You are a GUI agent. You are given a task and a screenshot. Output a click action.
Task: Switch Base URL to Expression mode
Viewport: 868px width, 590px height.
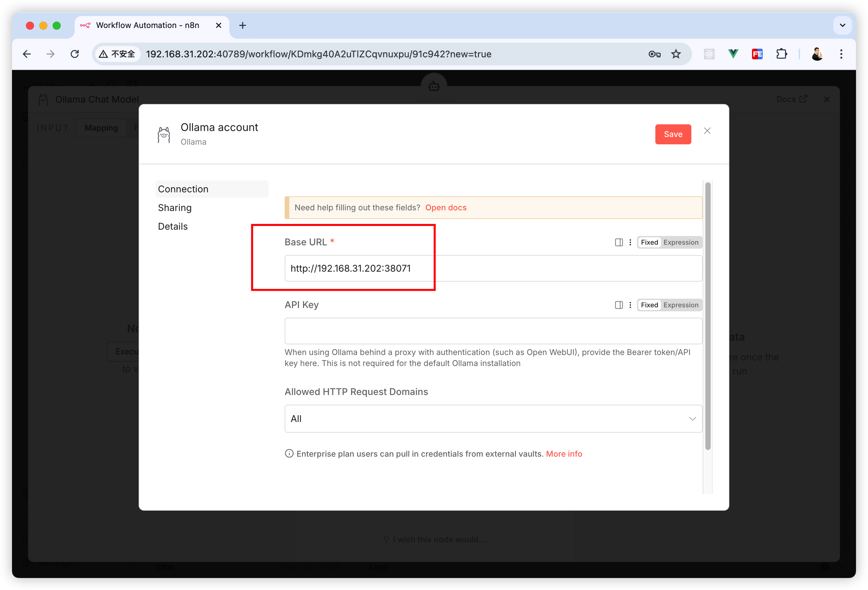(681, 242)
